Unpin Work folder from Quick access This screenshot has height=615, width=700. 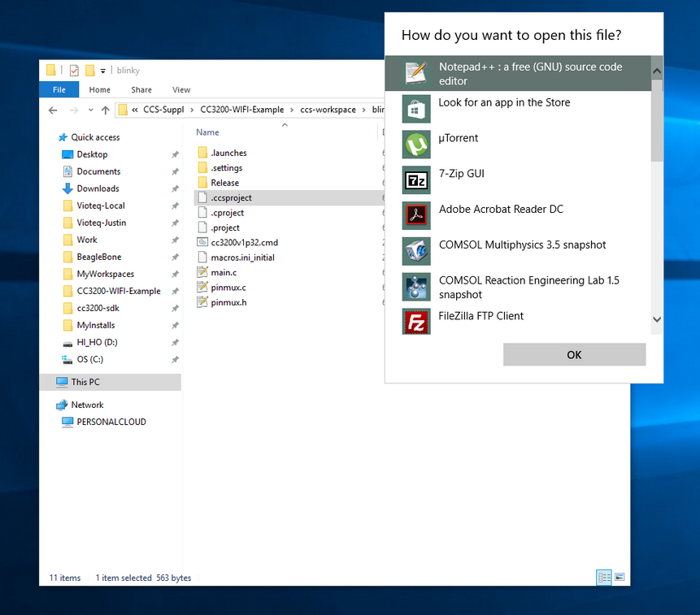point(175,240)
